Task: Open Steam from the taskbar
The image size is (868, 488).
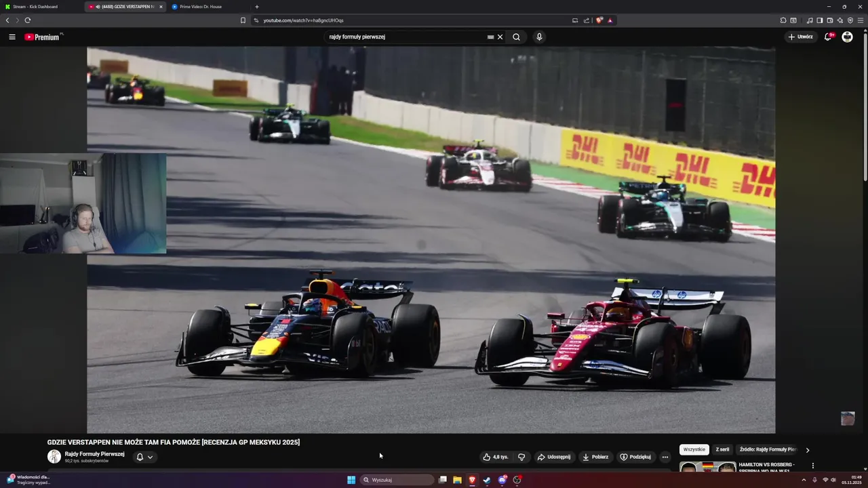Action: tap(488, 480)
